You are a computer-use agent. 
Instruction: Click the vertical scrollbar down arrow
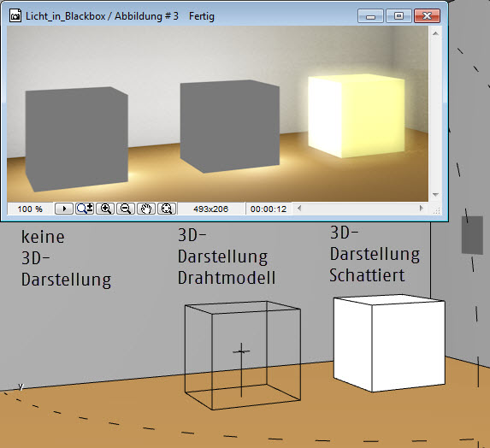pyautogui.click(x=435, y=195)
